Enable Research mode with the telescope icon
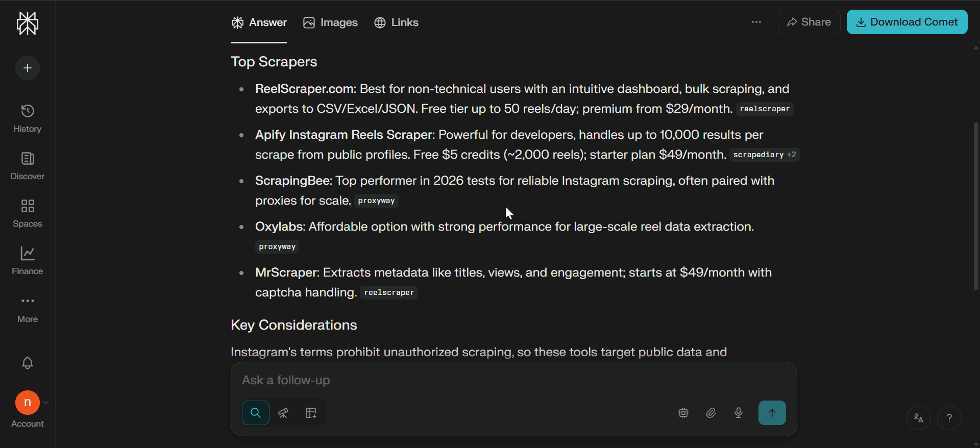The width and height of the screenshot is (980, 448). [x=283, y=413]
